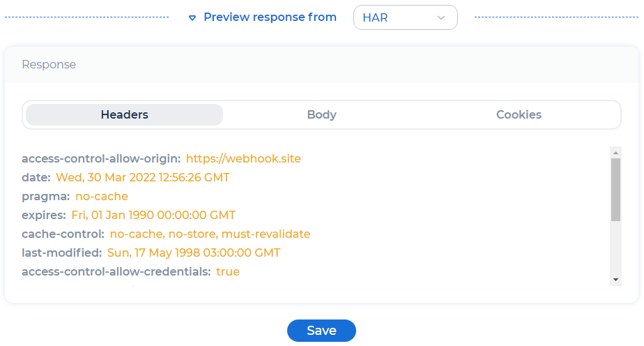Open the HAR source dropdown
This screenshot has width=644, height=346.
click(x=406, y=17)
